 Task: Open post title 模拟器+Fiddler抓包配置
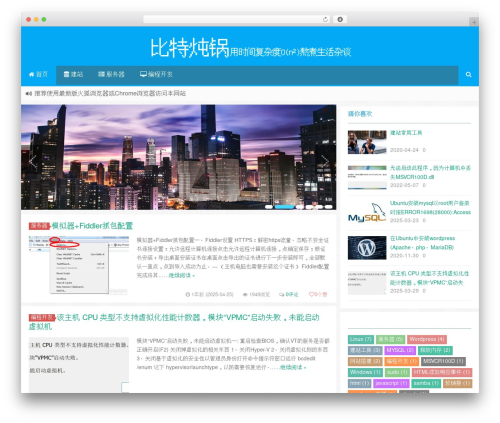(x=92, y=226)
